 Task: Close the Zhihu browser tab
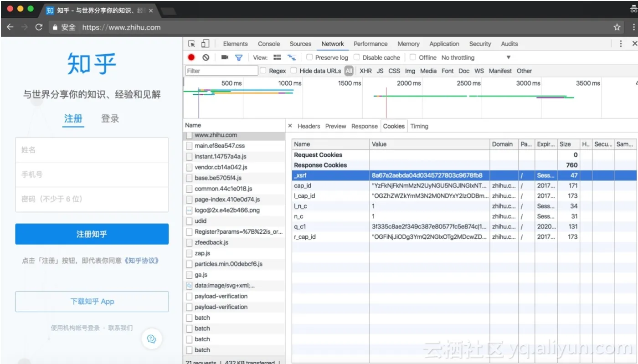(x=151, y=10)
